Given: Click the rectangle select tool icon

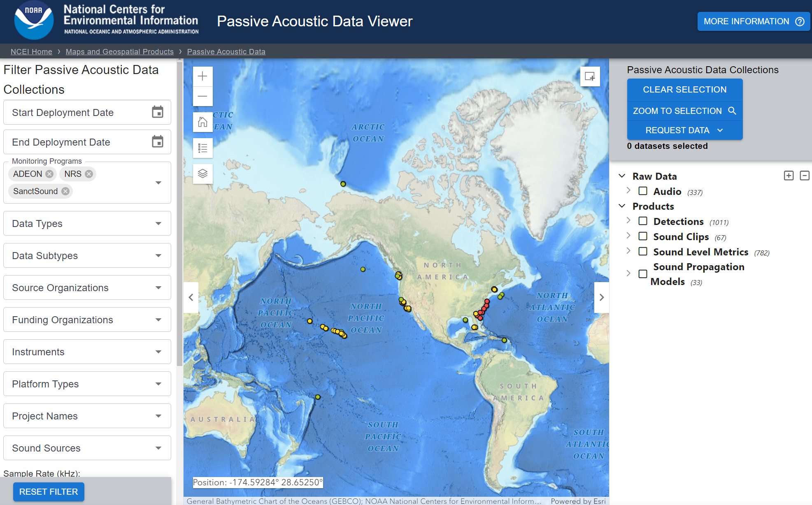Looking at the screenshot, I should (x=589, y=76).
